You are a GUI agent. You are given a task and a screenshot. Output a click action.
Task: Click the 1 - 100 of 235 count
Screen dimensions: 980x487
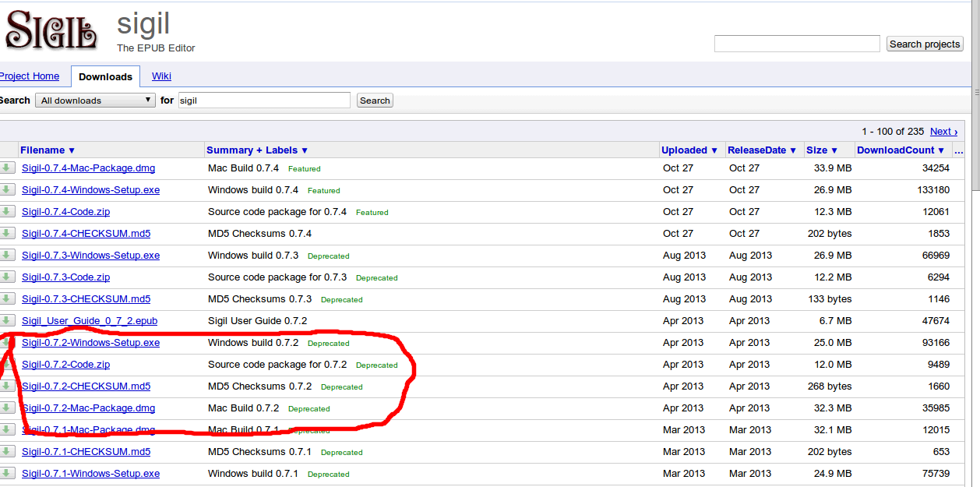pos(893,131)
